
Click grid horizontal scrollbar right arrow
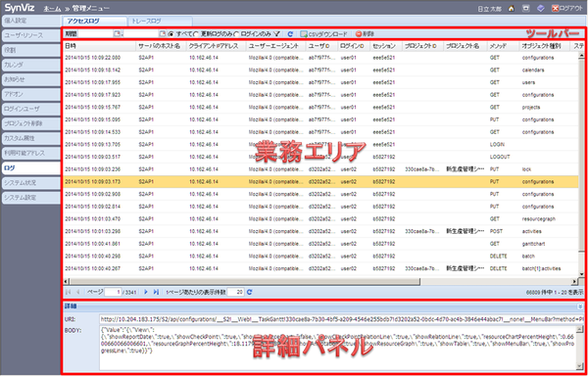575,281
